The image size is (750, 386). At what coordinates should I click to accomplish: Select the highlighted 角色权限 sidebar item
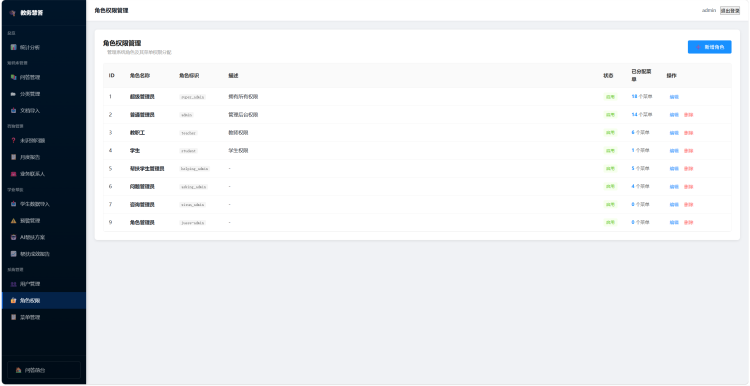point(44,300)
